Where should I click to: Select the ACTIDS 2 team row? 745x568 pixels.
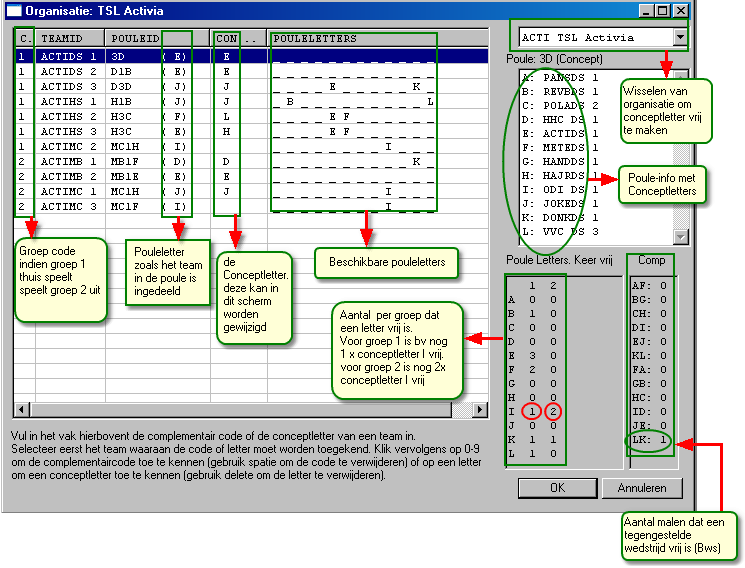tap(251, 72)
